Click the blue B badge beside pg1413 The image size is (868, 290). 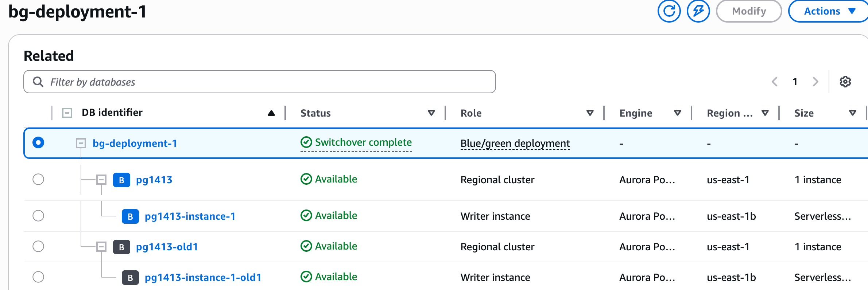(121, 180)
